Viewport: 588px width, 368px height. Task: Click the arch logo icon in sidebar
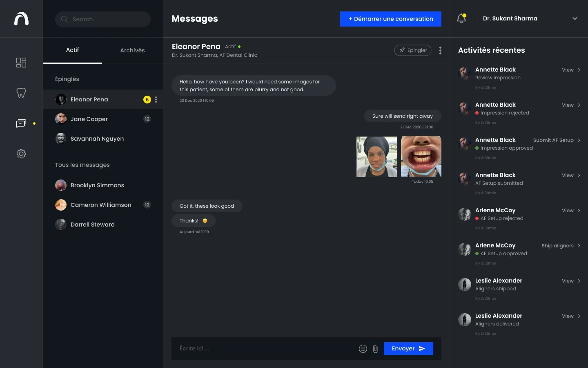click(21, 19)
